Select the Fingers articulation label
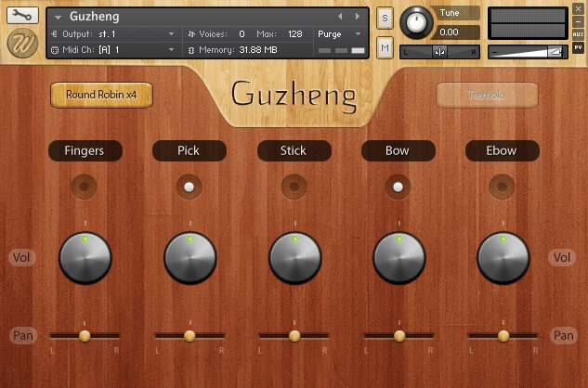588x388 pixels. (85, 150)
